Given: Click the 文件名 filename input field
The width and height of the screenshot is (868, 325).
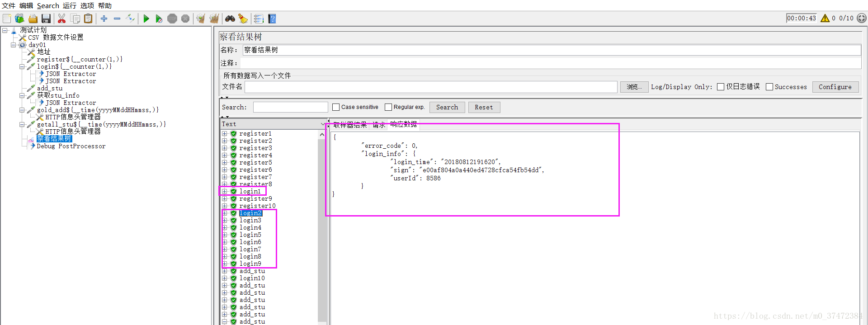Looking at the screenshot, I should coord(431,87).
